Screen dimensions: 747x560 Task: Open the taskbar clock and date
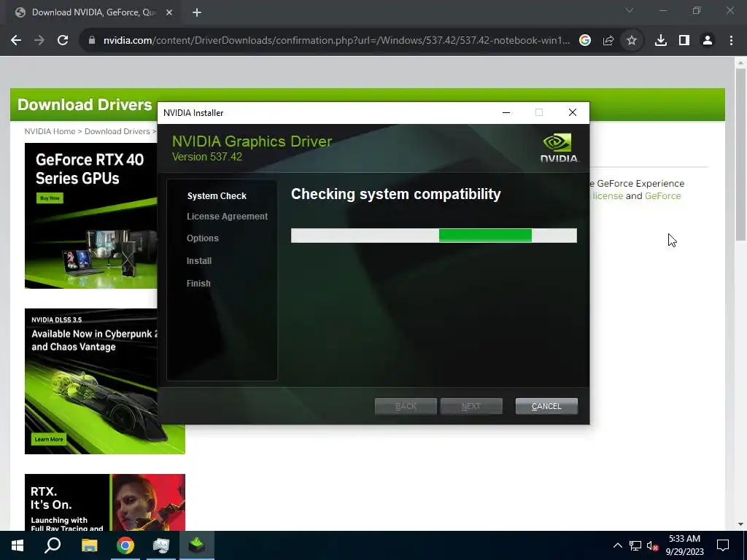coord(684,545)
